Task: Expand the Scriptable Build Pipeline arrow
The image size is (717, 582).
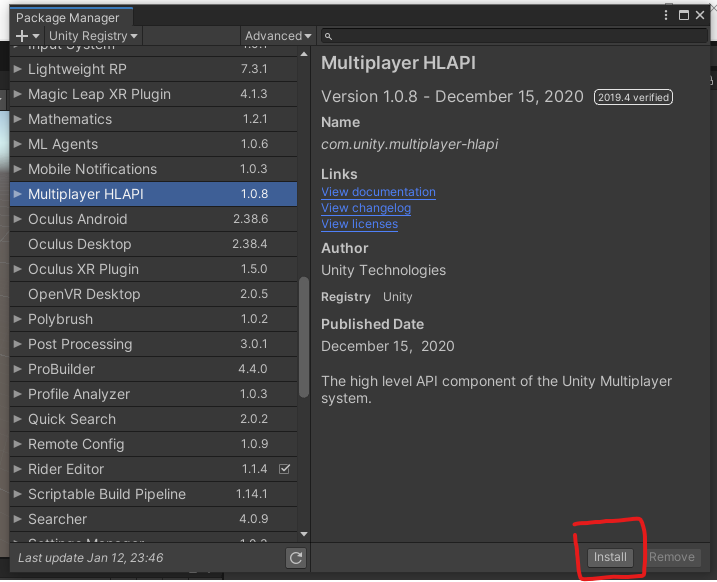Action: pos(18,494)
